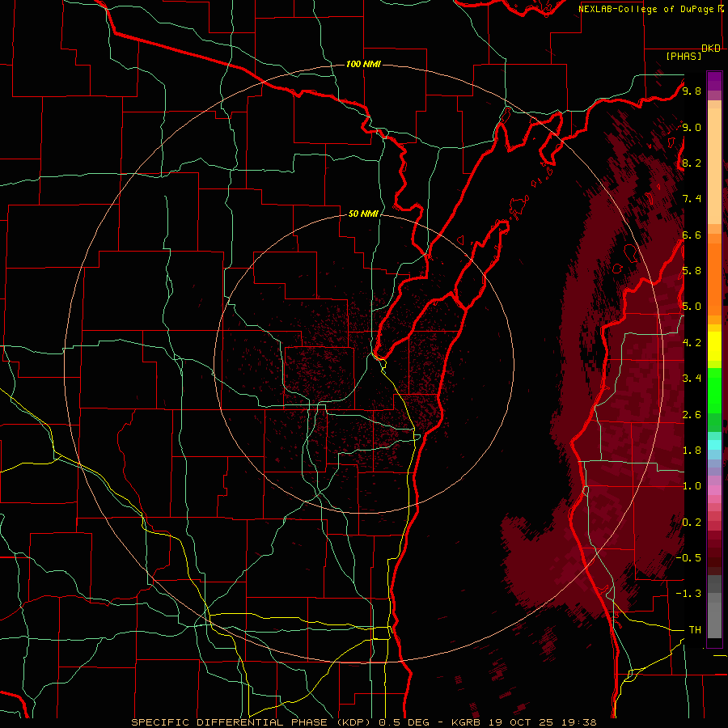Click the bright orange segment of the color bar
Image resolution: width=728 pixels, height=728 pixels.
(x=714, y=278)
